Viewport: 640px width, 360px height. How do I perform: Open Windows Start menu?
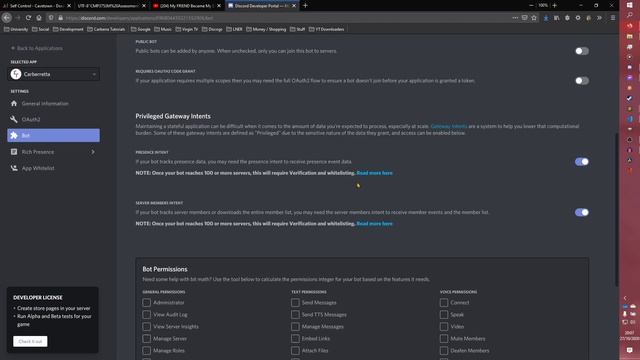tap(630, 5)
